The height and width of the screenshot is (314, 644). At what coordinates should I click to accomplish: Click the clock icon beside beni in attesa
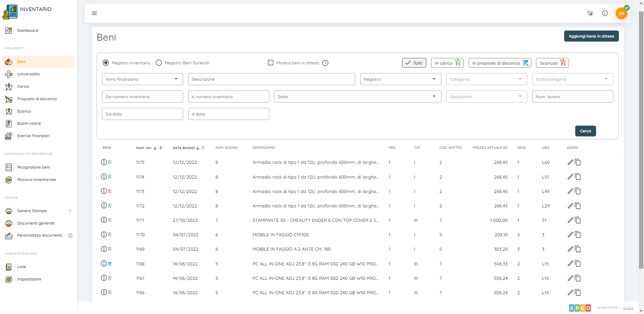tap(325, 63)
